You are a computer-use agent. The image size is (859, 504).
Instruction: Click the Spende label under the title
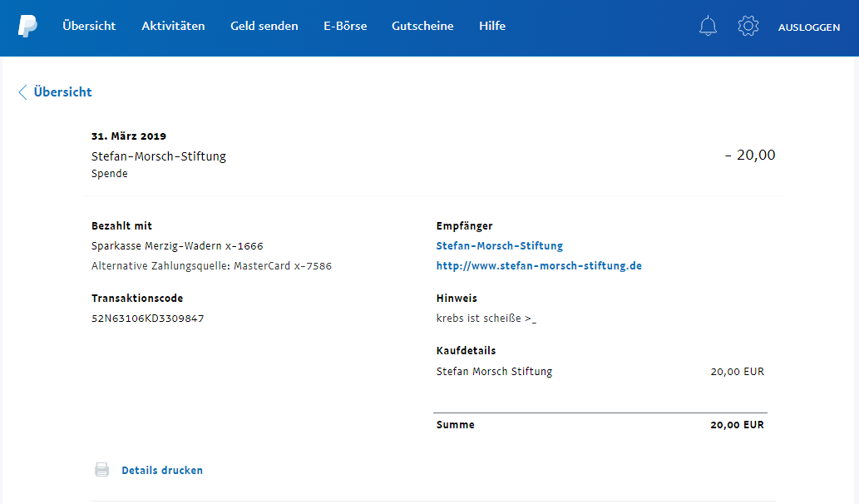click(110, 174)
